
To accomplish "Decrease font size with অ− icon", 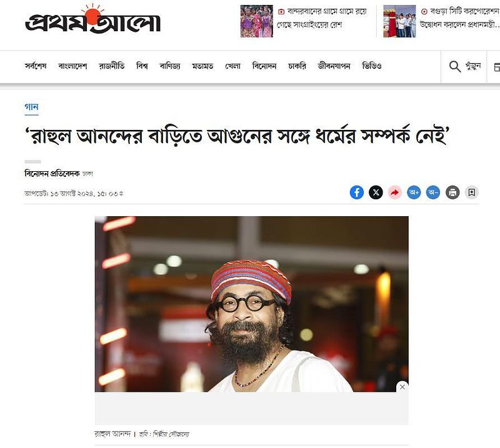I will tap(433, 192).
